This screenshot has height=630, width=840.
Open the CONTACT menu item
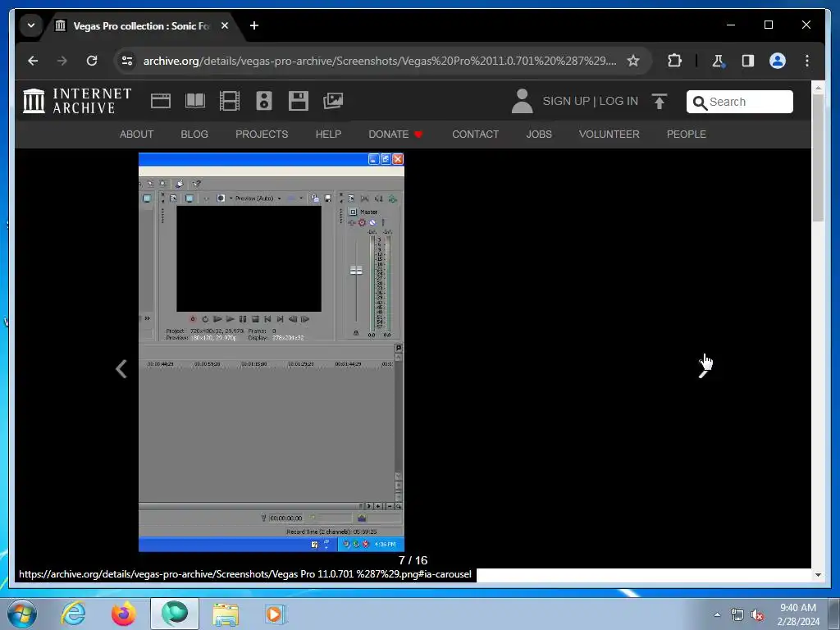point(475,135)
